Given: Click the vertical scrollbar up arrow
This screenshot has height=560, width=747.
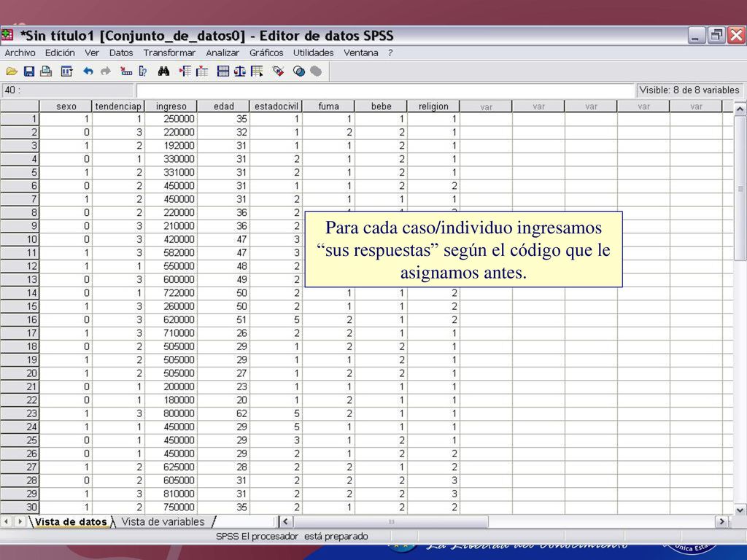Looking at the screenshot, I should pyautogui.click(x=740, y=109).
